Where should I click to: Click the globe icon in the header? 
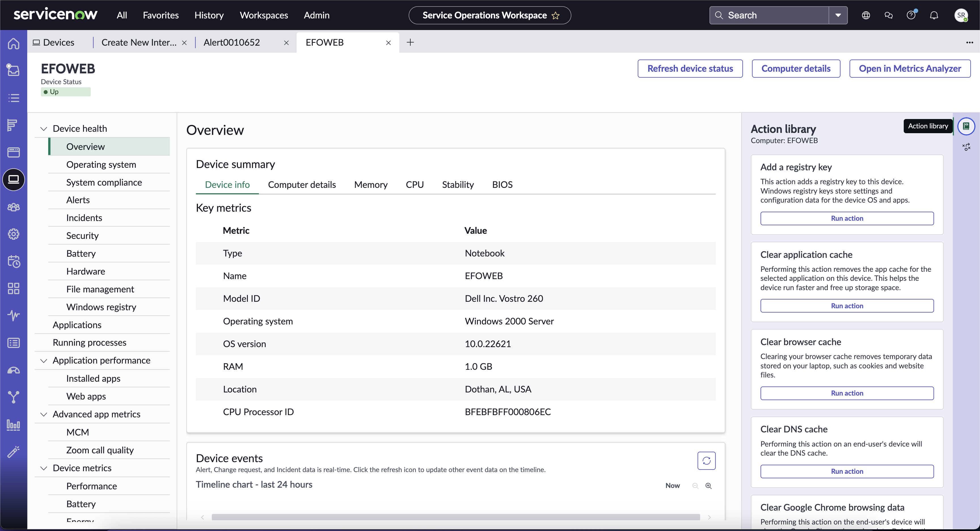(x=866, y=15)
